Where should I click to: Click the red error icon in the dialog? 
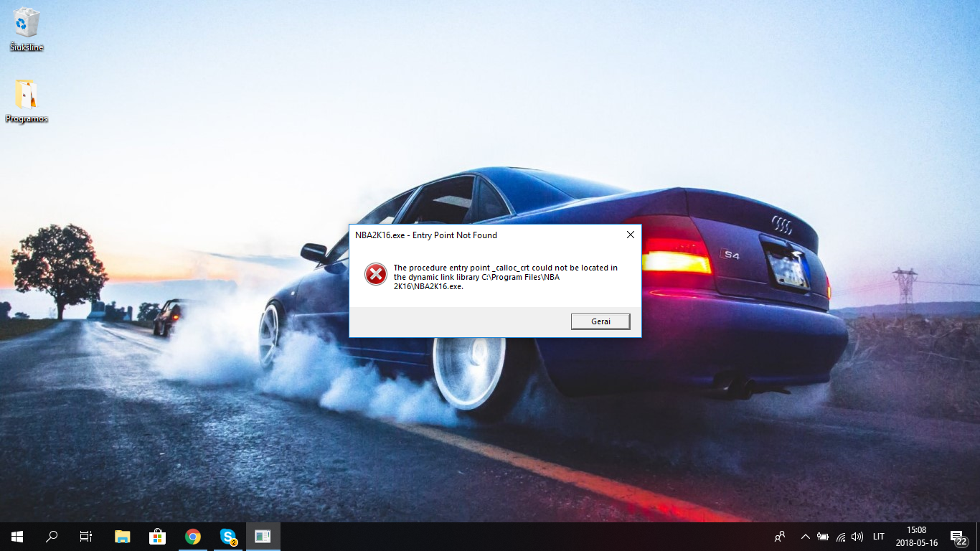[x=375, y=273]
